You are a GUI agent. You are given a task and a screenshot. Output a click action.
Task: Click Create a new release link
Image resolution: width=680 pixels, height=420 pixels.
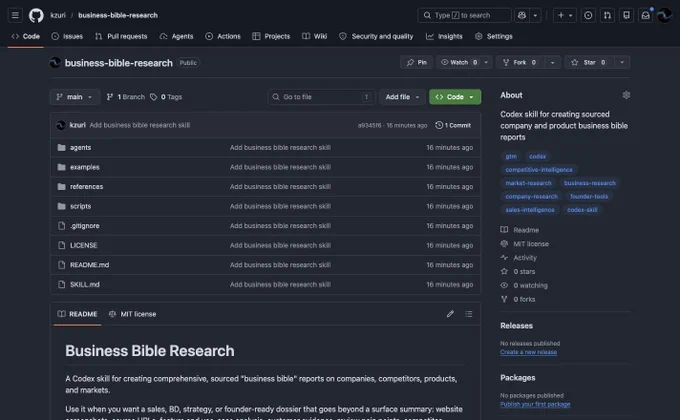(528, 352)
